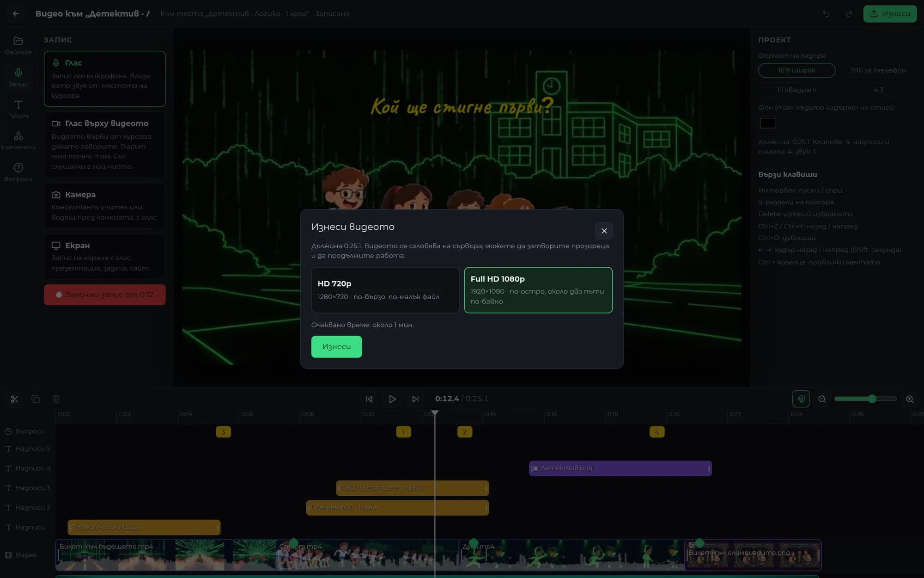Open the Текст sidebar panel
Viewport: 924px width, 578px height.
18,109
